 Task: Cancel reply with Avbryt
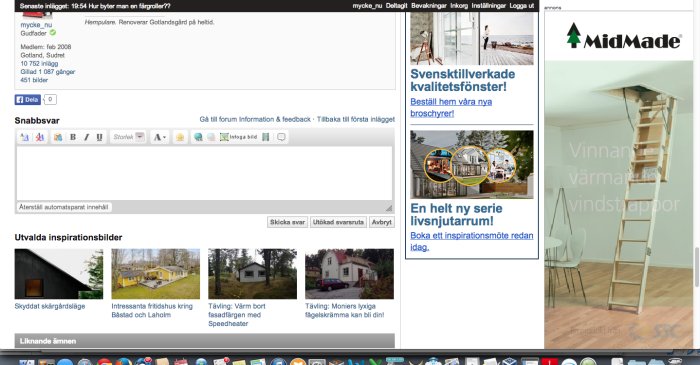pyautogui.click(x=382, y=222)
